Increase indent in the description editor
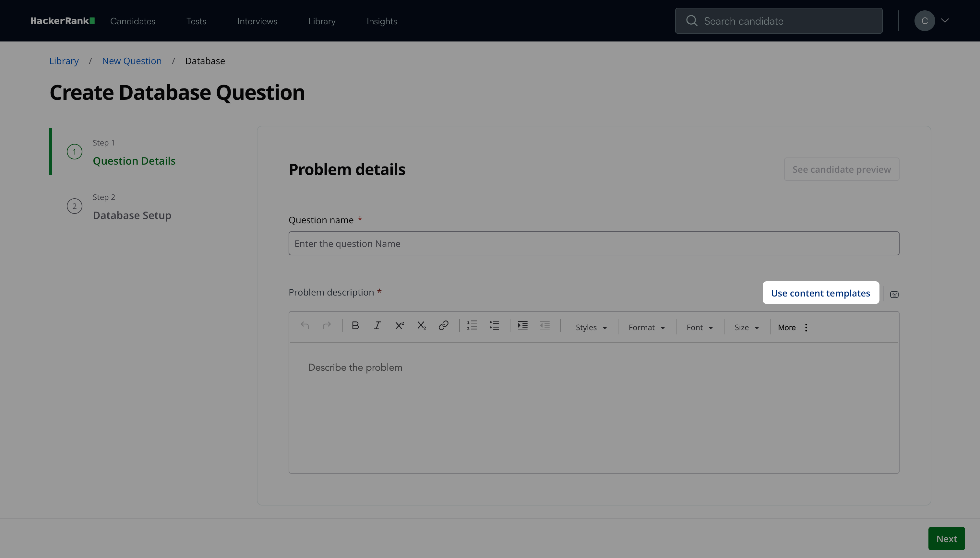 522,326
